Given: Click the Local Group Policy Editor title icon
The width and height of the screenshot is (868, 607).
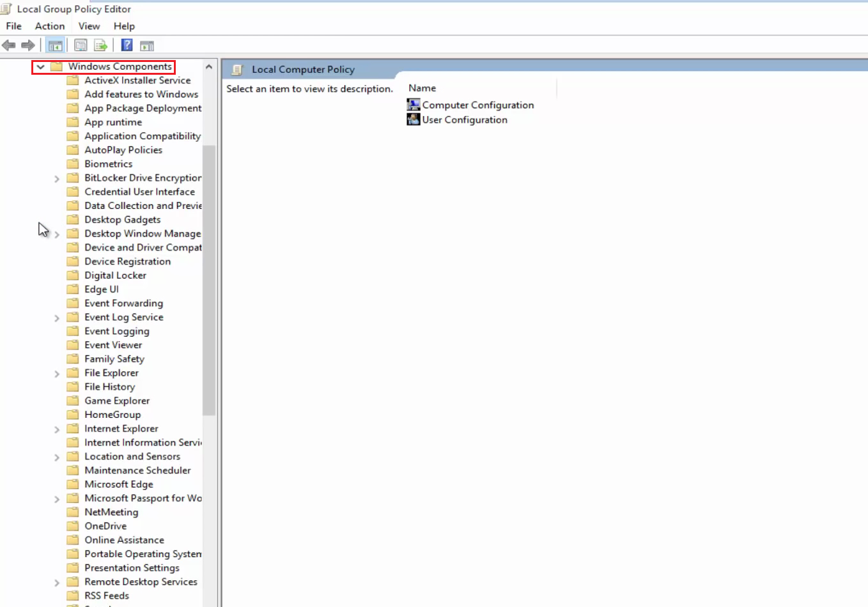Looking at the screenshot, I should [x=6, y=9].
